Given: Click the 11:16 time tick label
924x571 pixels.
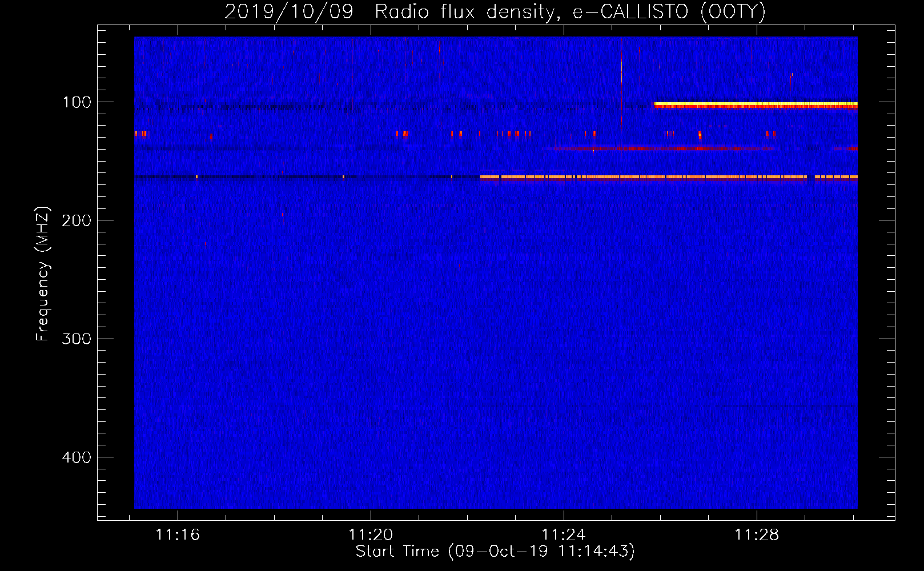Looking at the screenshot, I should [x=178, y=535].
